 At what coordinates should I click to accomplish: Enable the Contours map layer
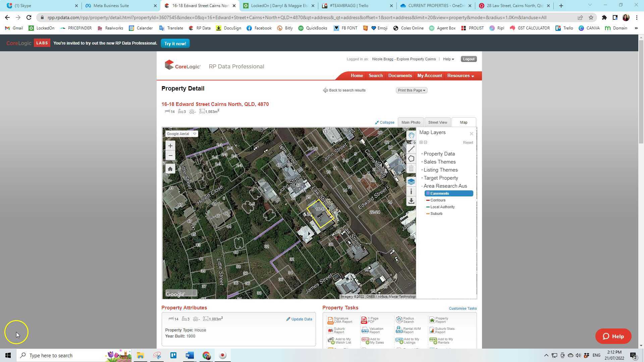[438, 200]
